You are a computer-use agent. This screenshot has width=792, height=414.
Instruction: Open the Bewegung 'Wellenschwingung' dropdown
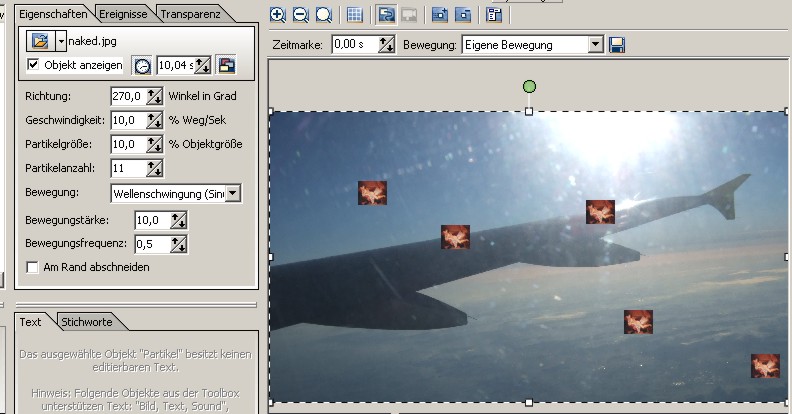tap(233, 193)
